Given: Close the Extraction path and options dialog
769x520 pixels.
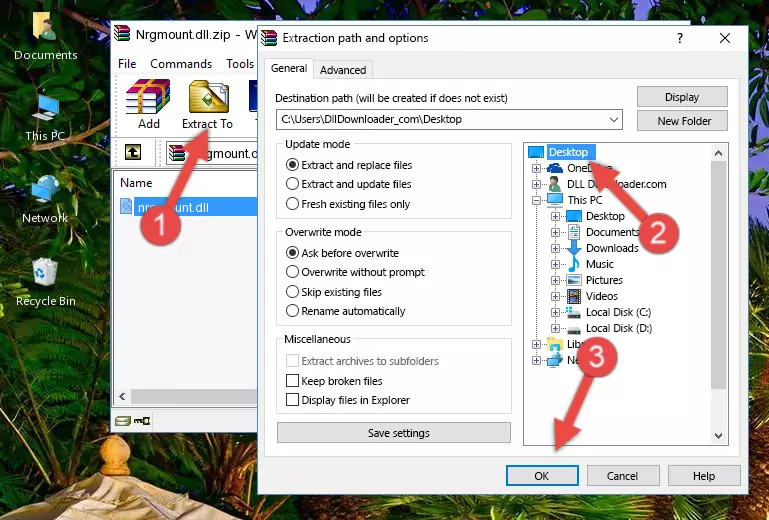Looking at the screenshot, I should 725,38.
